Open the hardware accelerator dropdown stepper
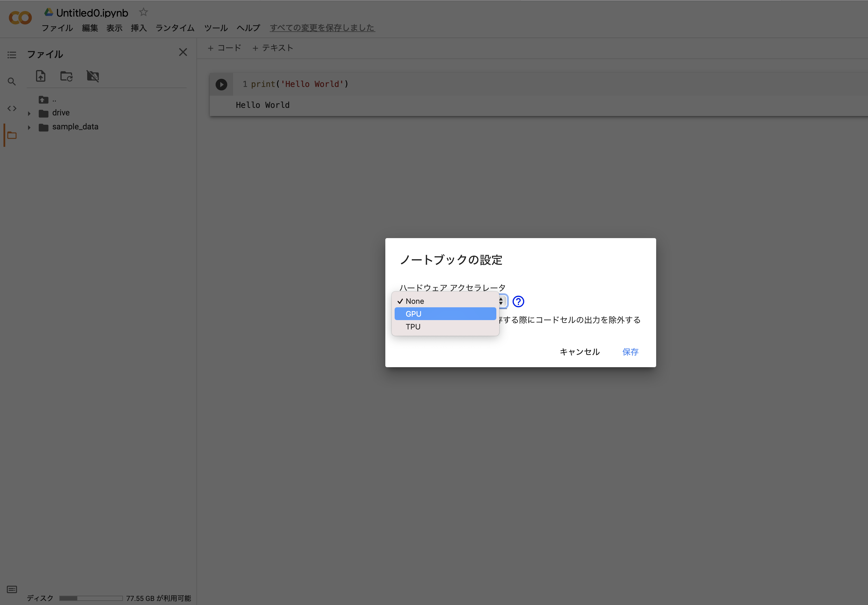Screen dimensions: 868x605 tap(501, 301)
